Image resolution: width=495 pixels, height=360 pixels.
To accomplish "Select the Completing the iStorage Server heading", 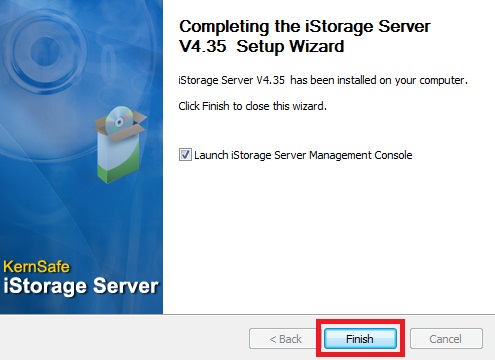I will pos(305,26).
